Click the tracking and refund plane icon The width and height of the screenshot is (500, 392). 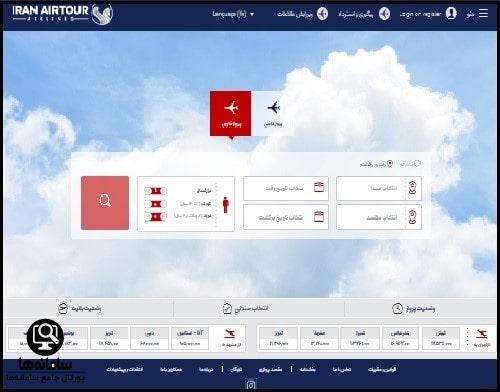pyautogui.click(x=384, y=14)
